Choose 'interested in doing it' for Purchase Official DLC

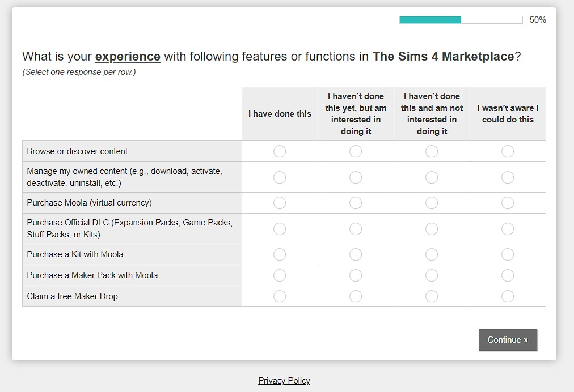(356, 229)
